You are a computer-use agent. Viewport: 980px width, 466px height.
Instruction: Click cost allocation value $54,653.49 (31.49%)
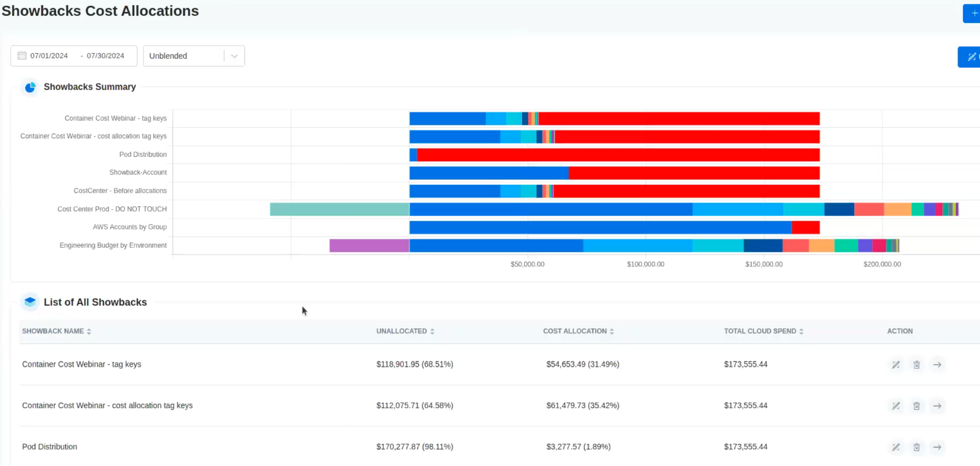coord(583,364)
